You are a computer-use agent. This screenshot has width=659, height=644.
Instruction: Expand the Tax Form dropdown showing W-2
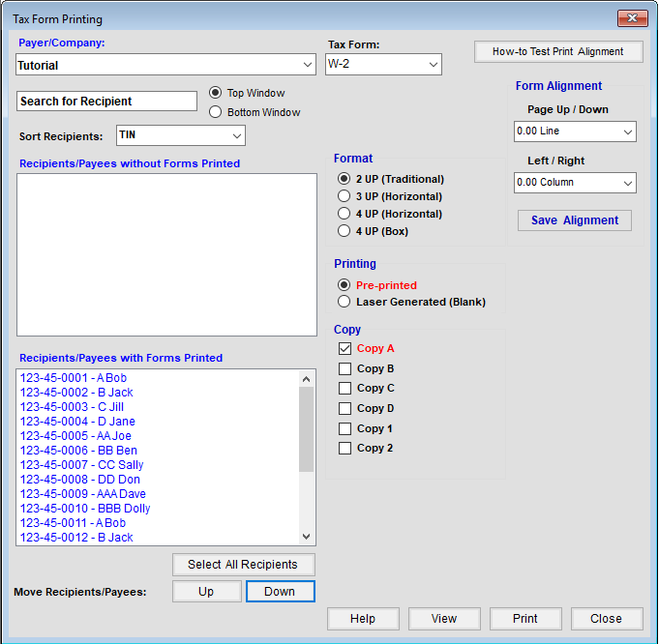coord(383,64)
